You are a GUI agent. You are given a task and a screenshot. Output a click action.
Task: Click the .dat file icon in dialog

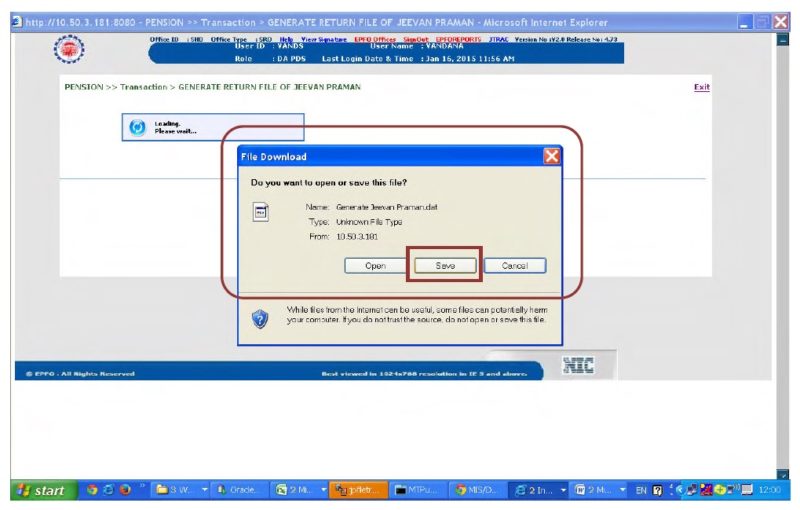(261, 212)
